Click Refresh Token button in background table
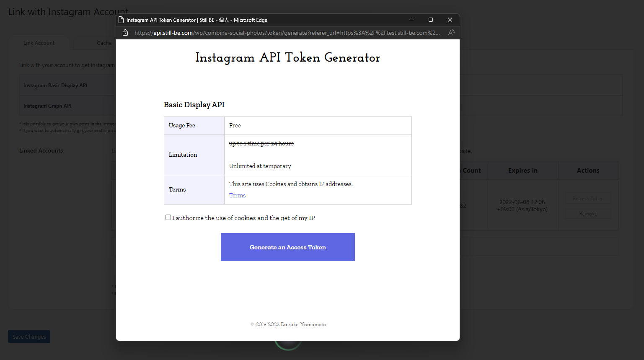 point(588,199)
